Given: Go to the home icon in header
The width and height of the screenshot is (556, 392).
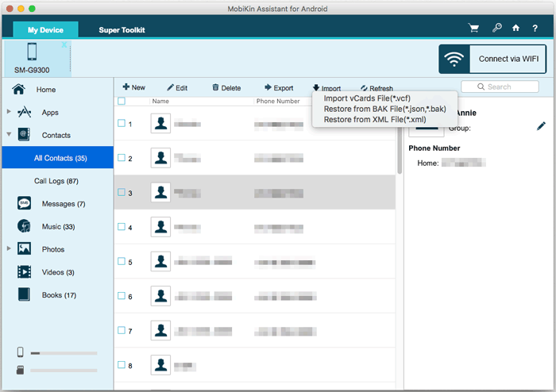Looking at the screenshot, I should pyautogui.click(x=516, y=28).
